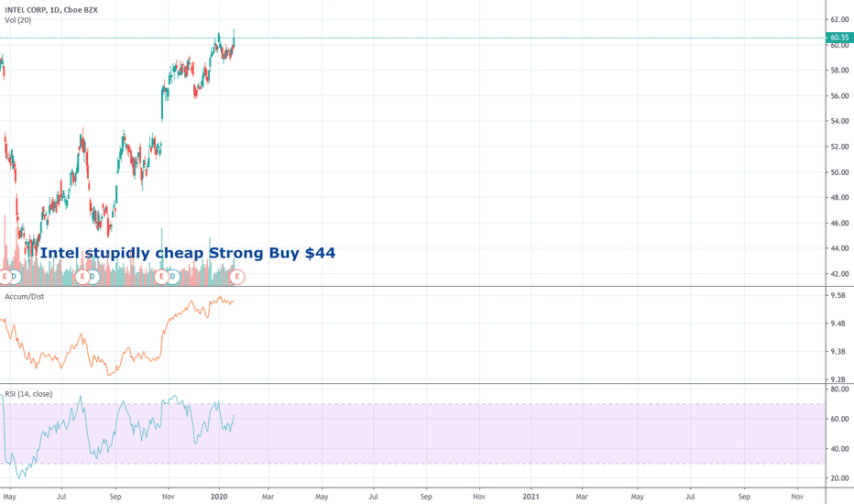Select the RSI (14, close) indicator label
This screenshot has height=504, width=854.
(x=28, y=393)
